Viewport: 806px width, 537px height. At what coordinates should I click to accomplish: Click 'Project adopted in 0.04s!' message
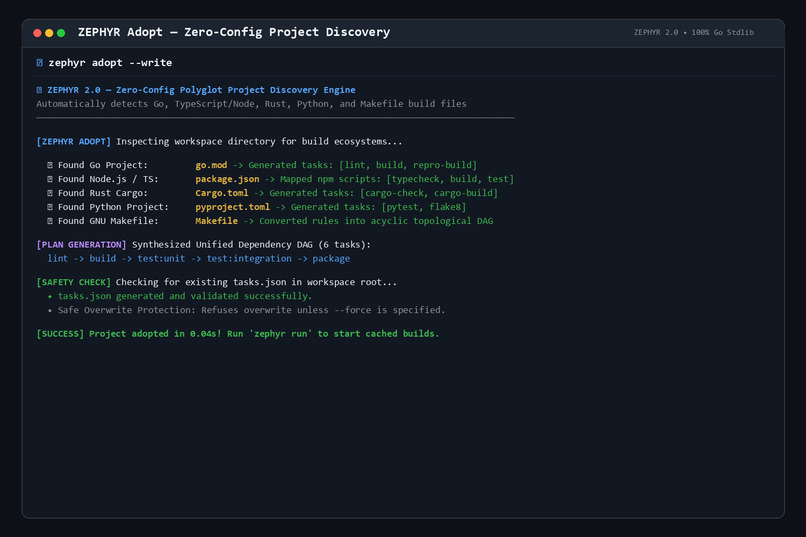click(155, 334)
